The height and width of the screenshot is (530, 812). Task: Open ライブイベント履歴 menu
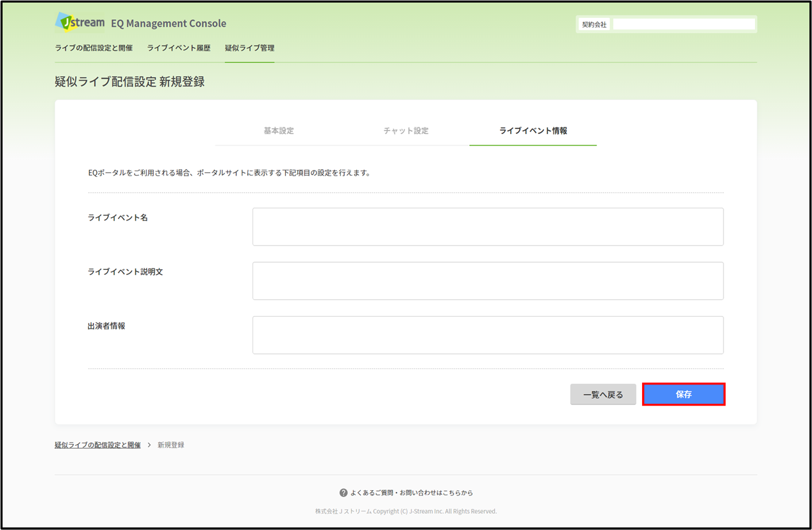pos(179,48)
